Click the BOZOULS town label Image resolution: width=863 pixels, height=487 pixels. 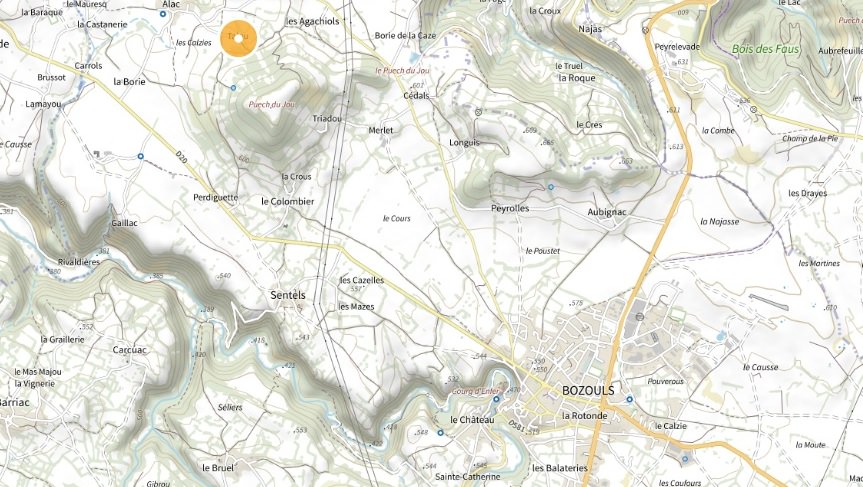pos(588,391)
